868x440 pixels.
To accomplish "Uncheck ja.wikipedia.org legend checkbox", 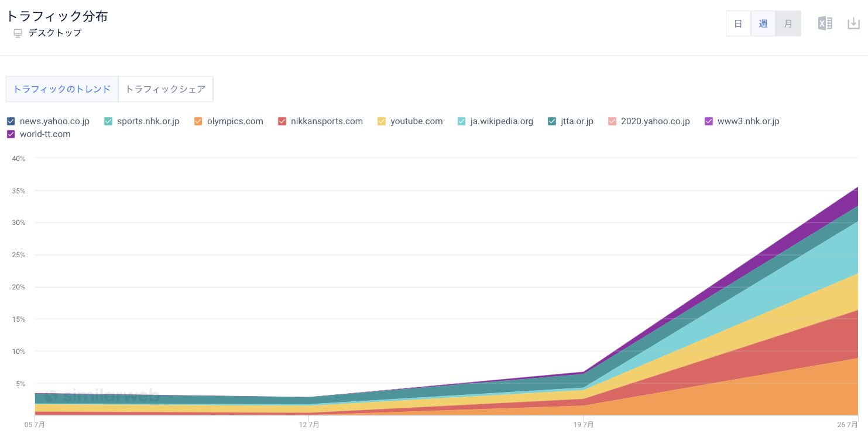I will pyautogui.click(x=461, y=121).
